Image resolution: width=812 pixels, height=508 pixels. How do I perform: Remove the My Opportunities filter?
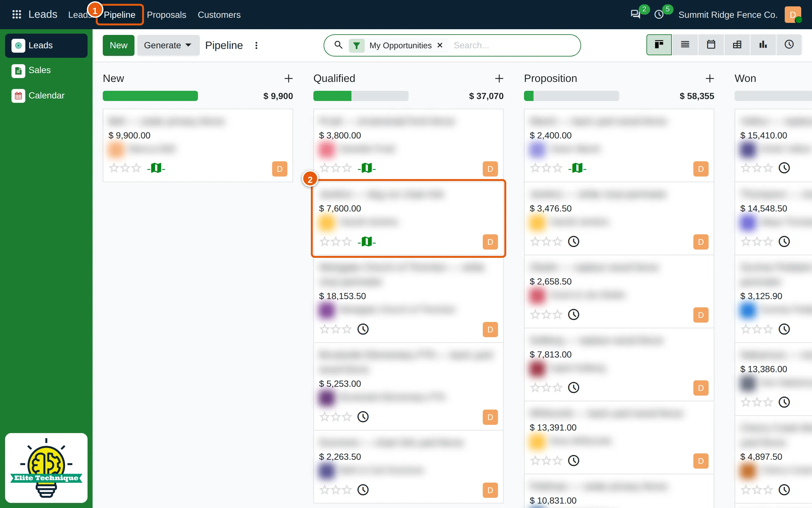440,45
